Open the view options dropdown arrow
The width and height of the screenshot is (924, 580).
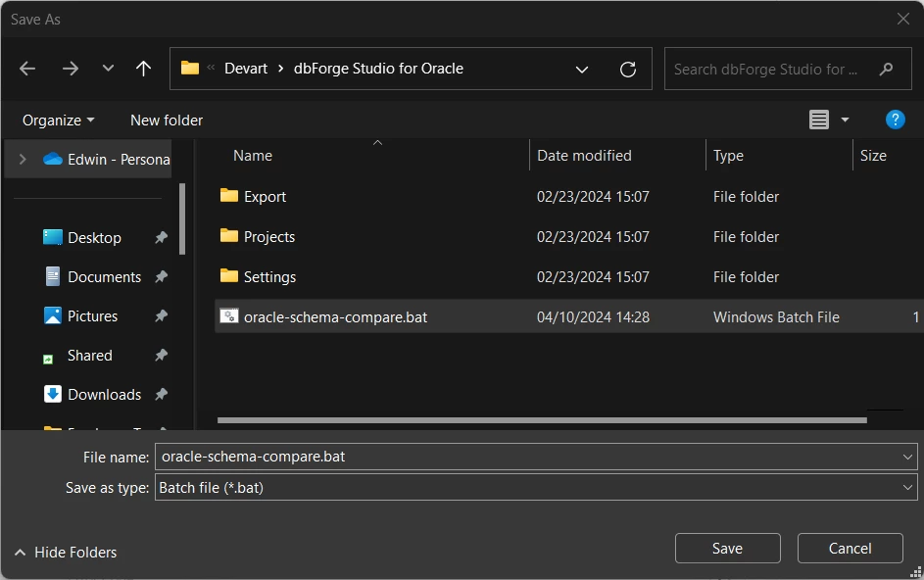point(845,120)
